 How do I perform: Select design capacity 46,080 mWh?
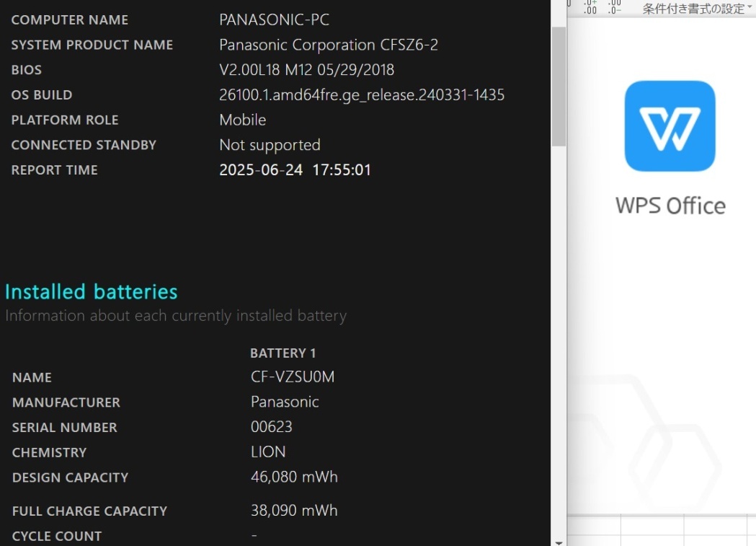[x=294, y=477]
